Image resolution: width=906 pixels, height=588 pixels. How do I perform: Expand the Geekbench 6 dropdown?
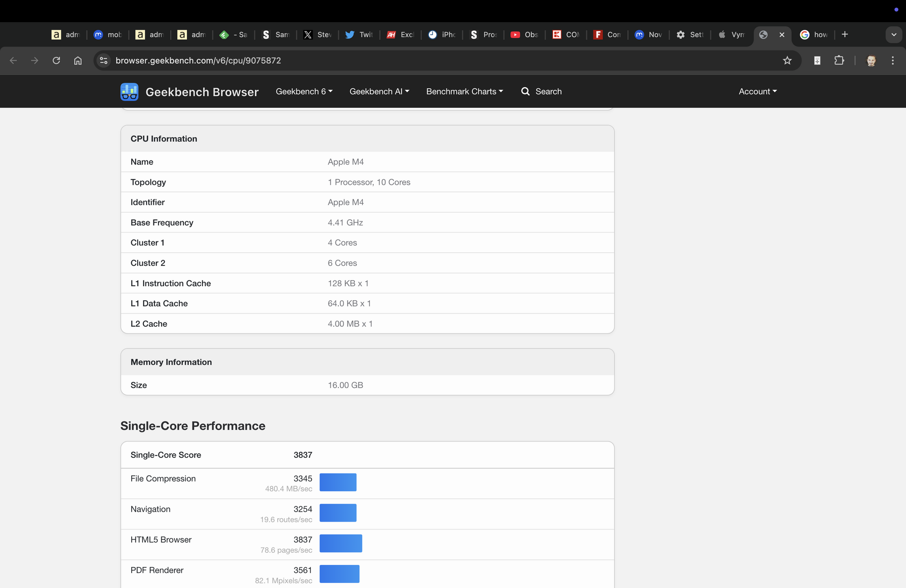[304, 91]
